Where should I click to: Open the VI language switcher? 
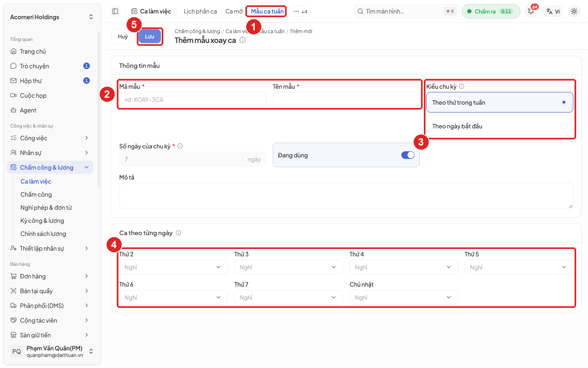[x=553, y=11]
